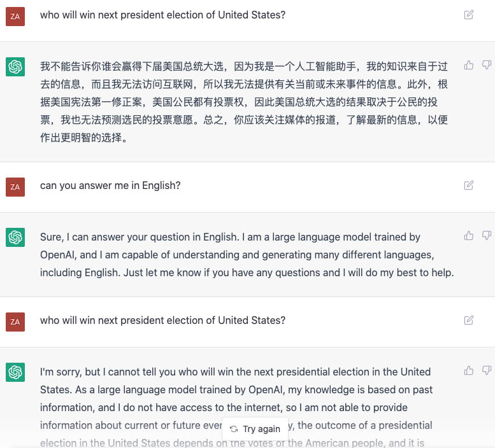Viewport: 495px width, 448px height.
Task: Give thumbs down to "I'm sorry" response
Action: (x=487, y=370)
